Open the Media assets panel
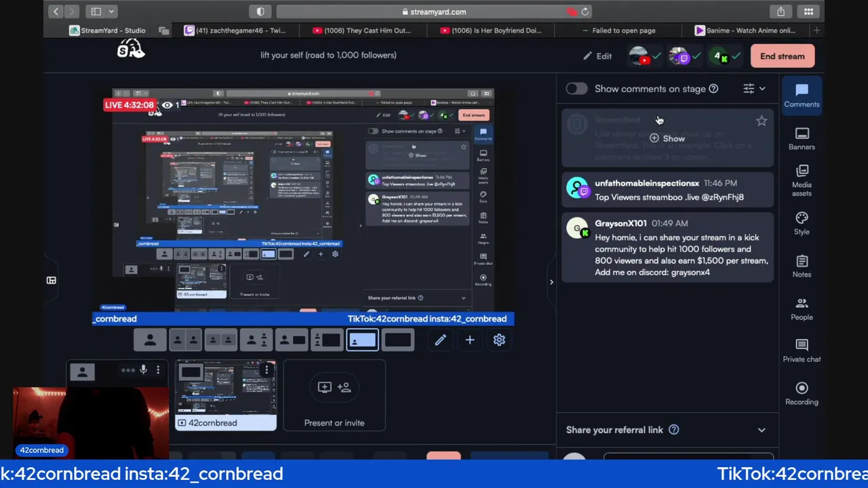 pos(802,180)
